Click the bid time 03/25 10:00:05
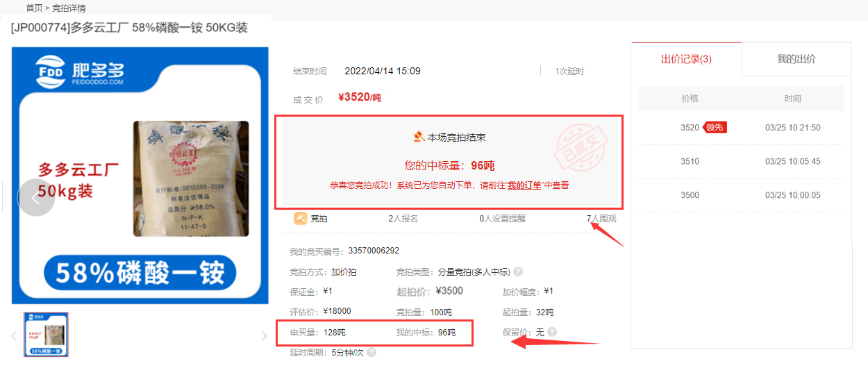868x375 pixels. coord(793,195)
